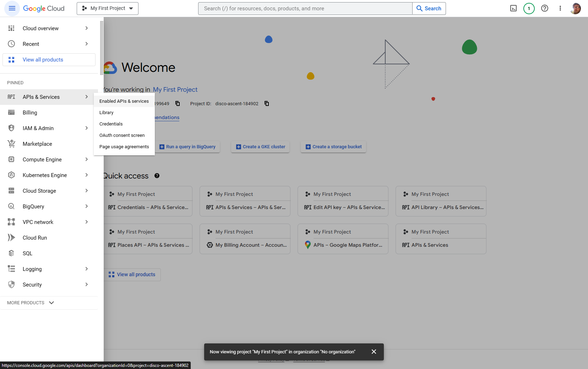
Task: Click the sidebar vertical scrollbar
Action: (102, 48)
